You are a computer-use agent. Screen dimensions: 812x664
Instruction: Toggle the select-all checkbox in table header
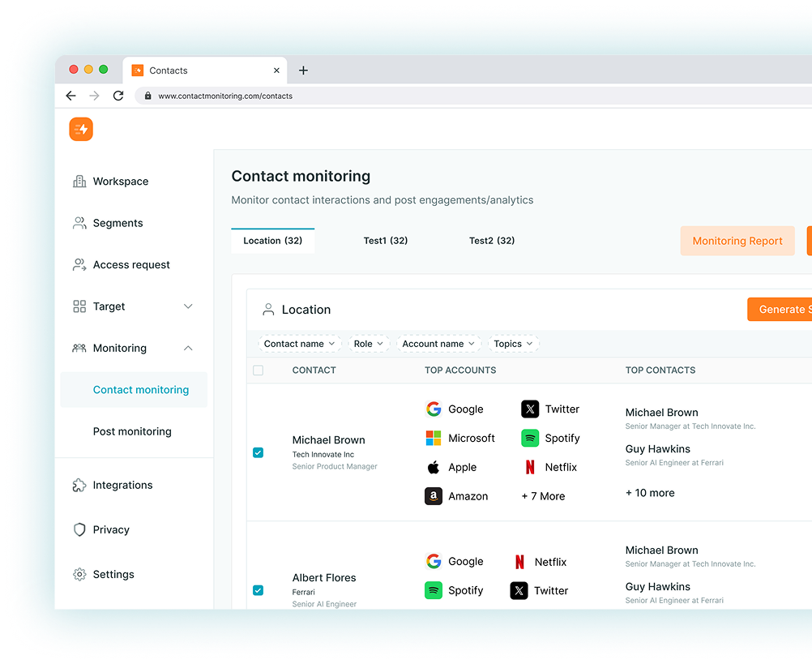(258, 371)
